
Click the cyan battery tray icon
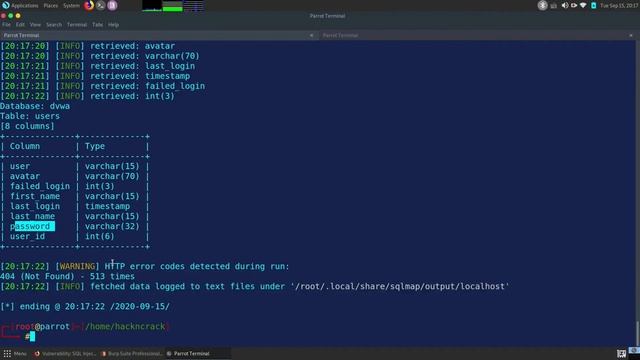coord(593,5)
